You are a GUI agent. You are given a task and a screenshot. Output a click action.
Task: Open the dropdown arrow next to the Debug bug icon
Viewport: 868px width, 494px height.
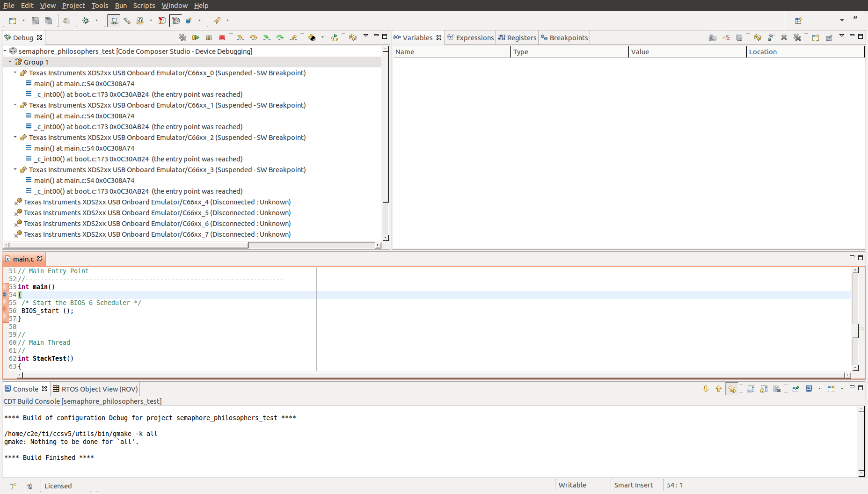(96, 21)
